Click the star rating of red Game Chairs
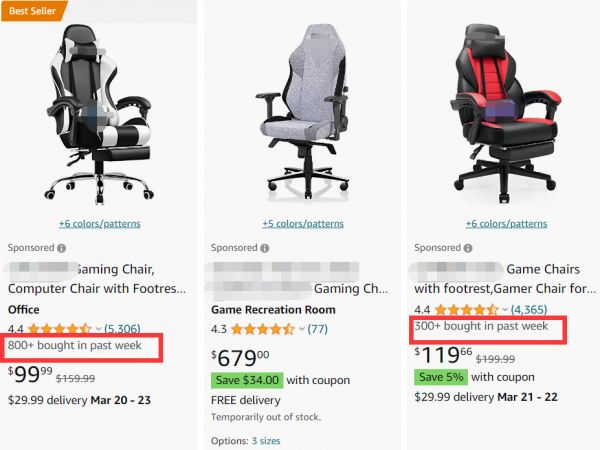This screenshot has width=600, height=450. [x=467, y=309]
